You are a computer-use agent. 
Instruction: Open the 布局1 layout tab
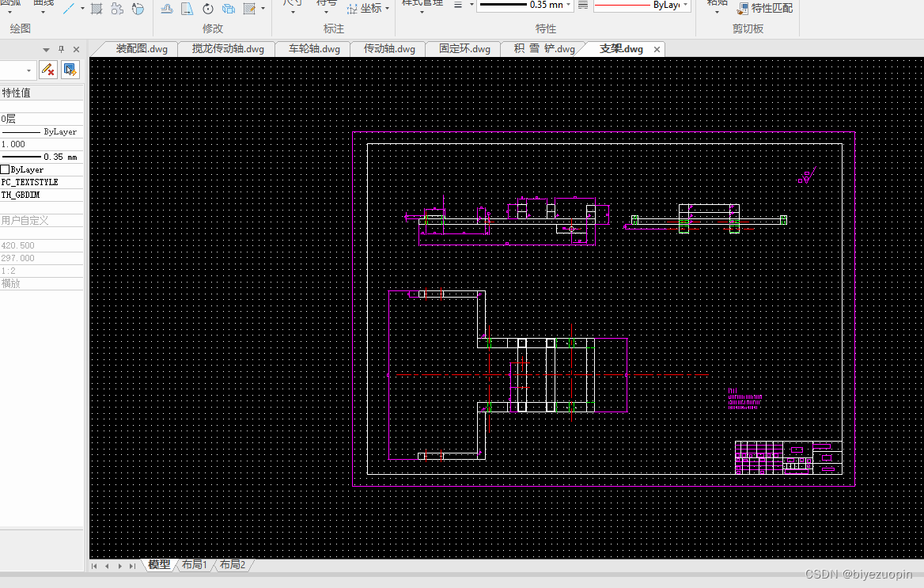pos(194,565)
